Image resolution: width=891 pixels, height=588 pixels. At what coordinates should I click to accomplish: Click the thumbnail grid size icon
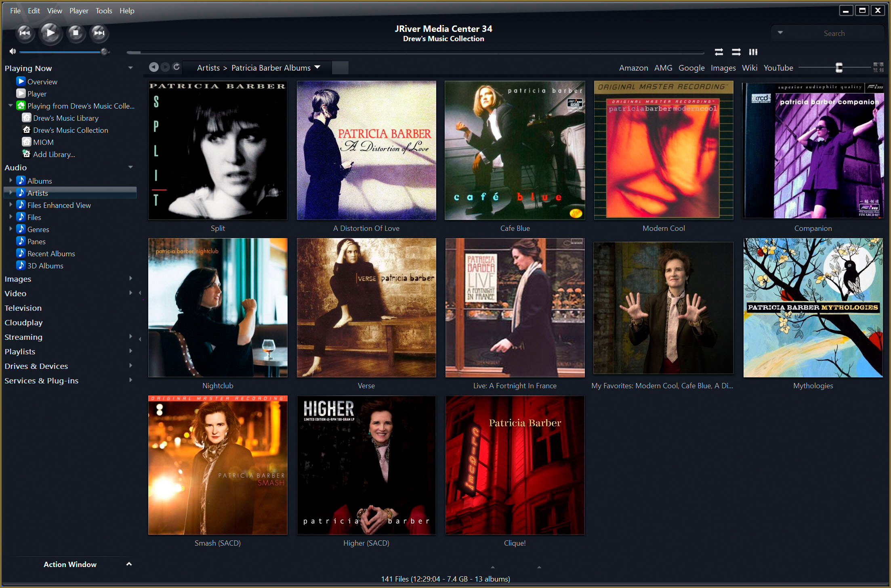click(878, 67)
